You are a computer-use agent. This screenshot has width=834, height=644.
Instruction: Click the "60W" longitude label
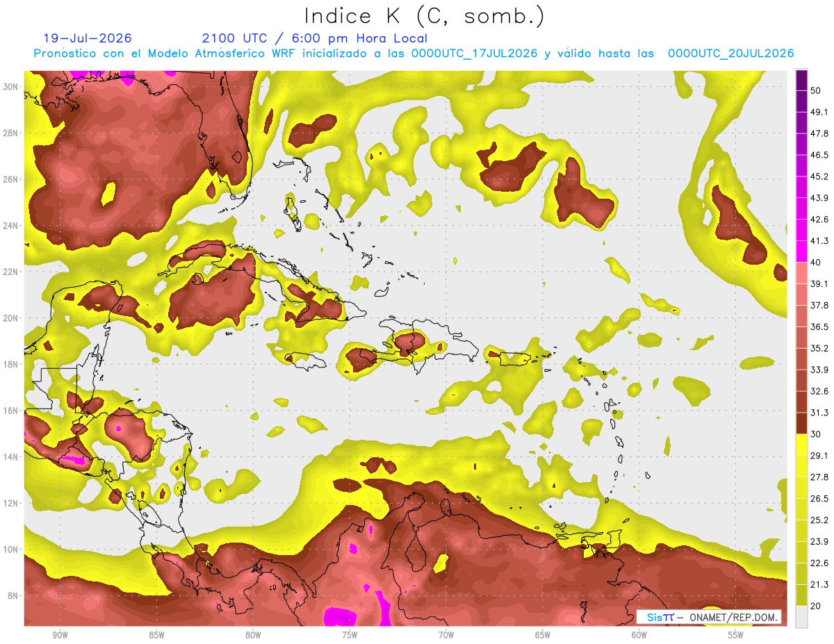pyautogui.click(x=639, y=636)
